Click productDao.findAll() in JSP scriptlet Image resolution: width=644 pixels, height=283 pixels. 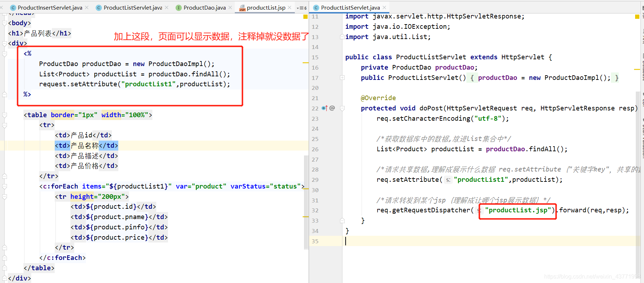(187, 74)
